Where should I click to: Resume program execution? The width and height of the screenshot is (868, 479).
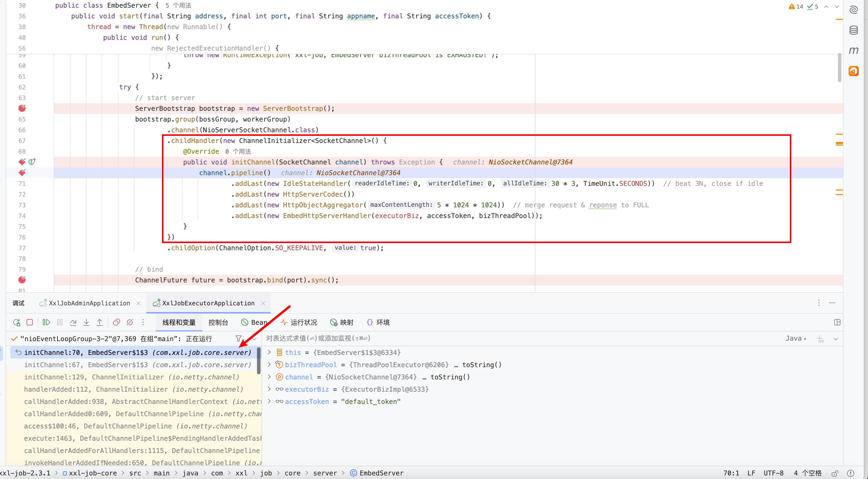(46, 322)
